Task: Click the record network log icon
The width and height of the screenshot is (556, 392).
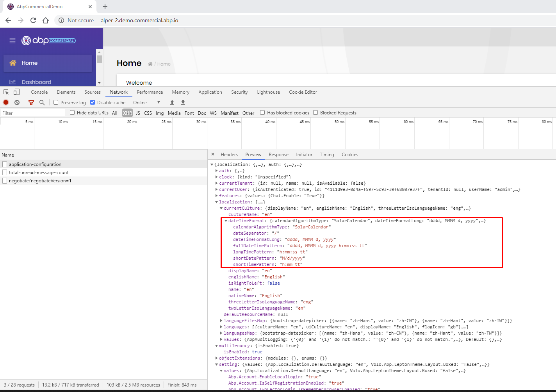Action: pos(6,102)
